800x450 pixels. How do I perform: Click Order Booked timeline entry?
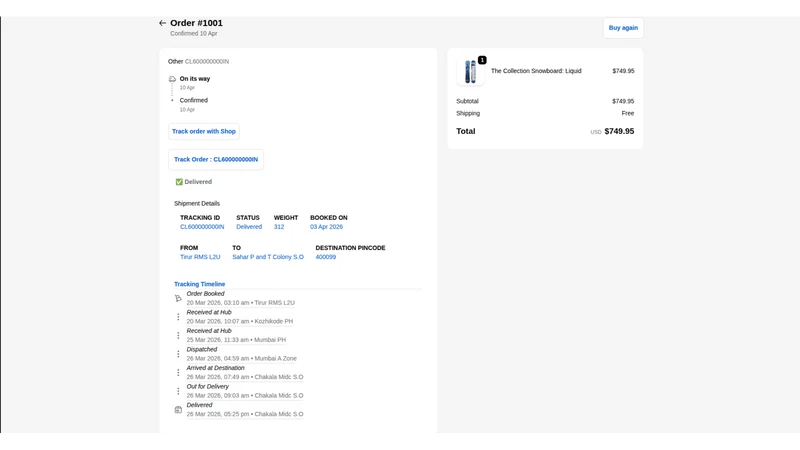[x=206, y=294]
